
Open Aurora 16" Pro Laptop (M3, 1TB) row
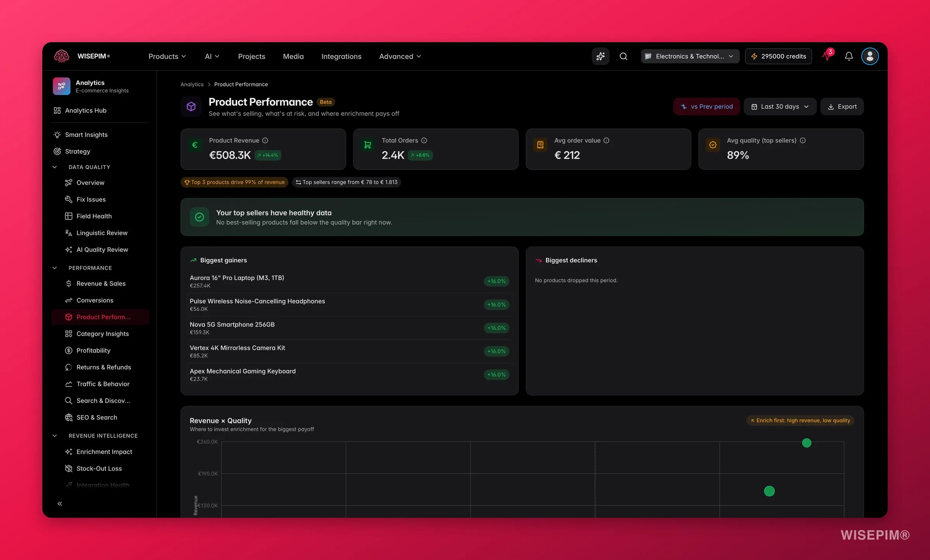tap(349, 281)
